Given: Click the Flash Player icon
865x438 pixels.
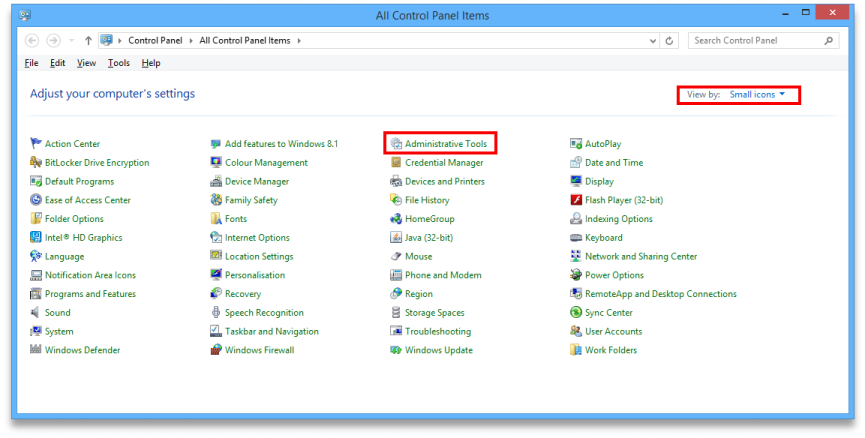Looking at the screenshot, I should [x=576, y=200].
